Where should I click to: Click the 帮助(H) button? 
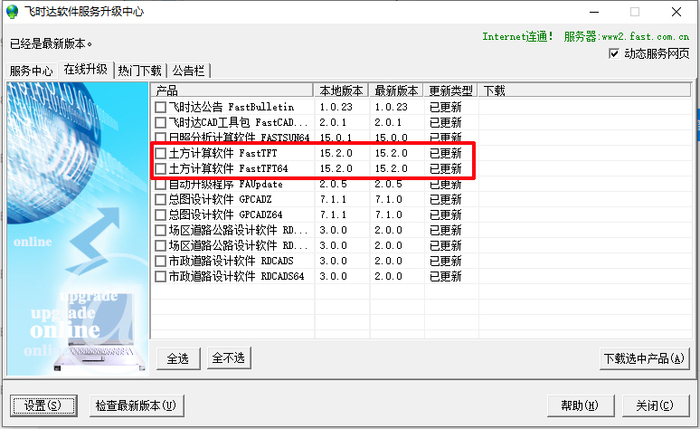tap(580, 405)
